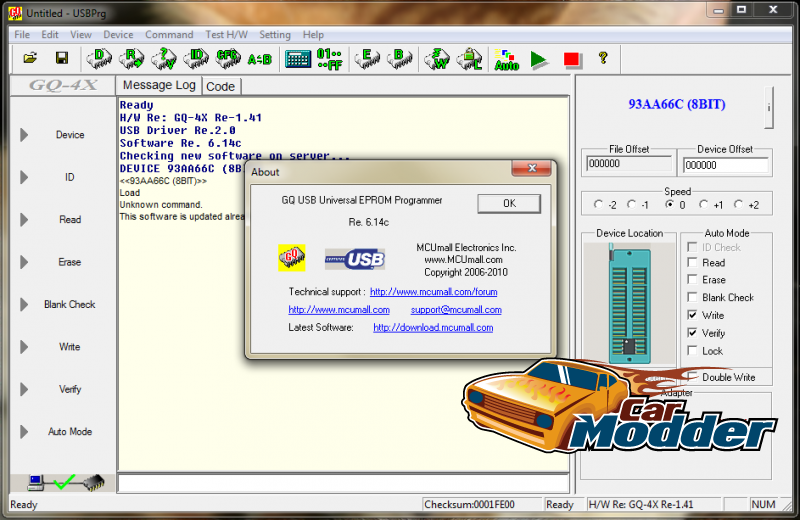Enable Blank Check in Auto Mode
This screenshot has height=520, width=800.
(x=692, y=297)
